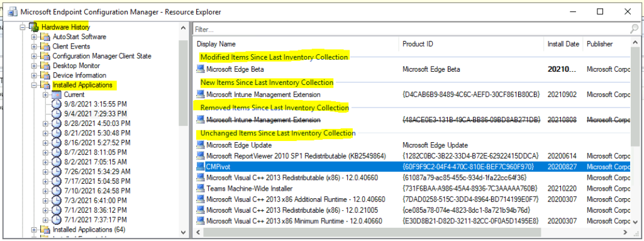Maximize the Resource Explorer window
Image resolution: width=644 pixels, height=241 pixels.
[x=600, y=11]
